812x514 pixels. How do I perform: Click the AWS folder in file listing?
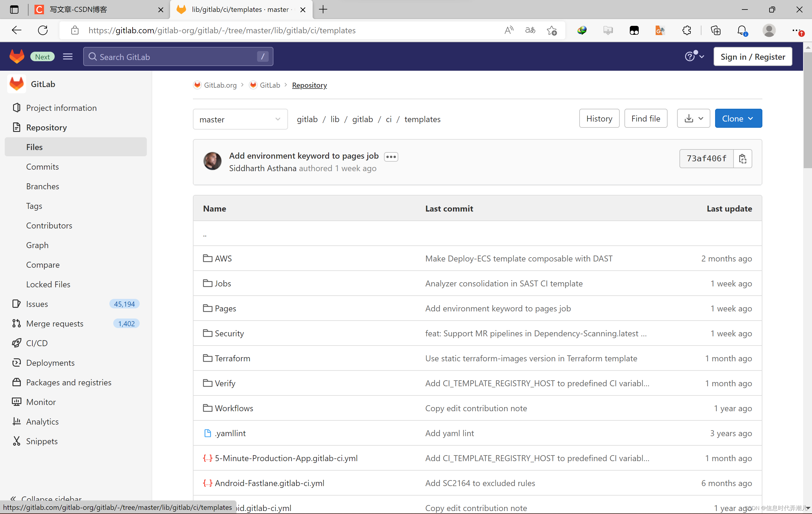(x=223, y=258)
